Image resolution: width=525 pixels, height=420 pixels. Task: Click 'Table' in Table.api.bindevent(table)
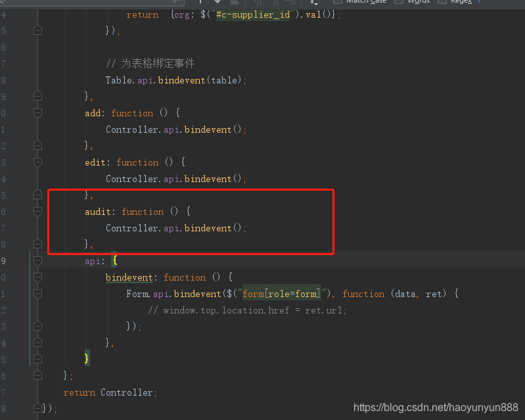coord(118,80)
